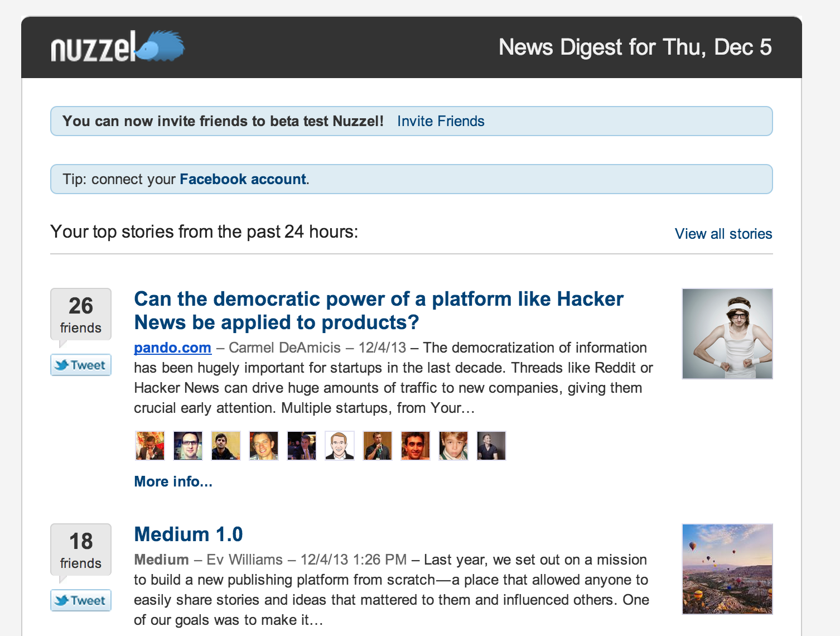Open View all stories
The width and height of the screenshot is (840, 636).
tap(723, 234)
